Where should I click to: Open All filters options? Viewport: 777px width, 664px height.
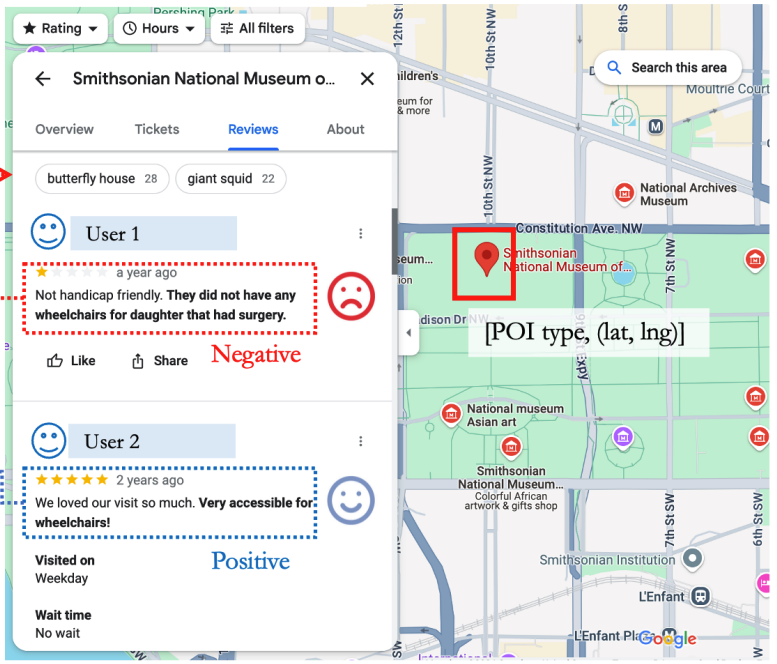(x=258, y=28)
